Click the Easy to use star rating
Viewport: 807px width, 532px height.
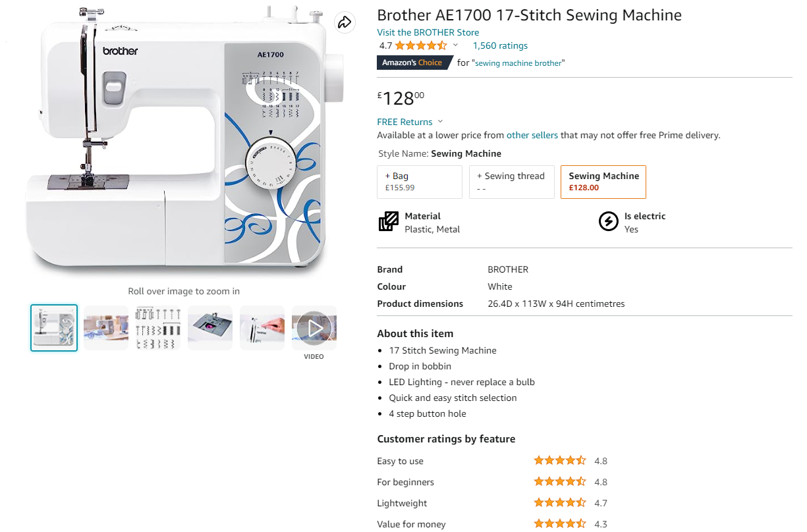(559, 461)
